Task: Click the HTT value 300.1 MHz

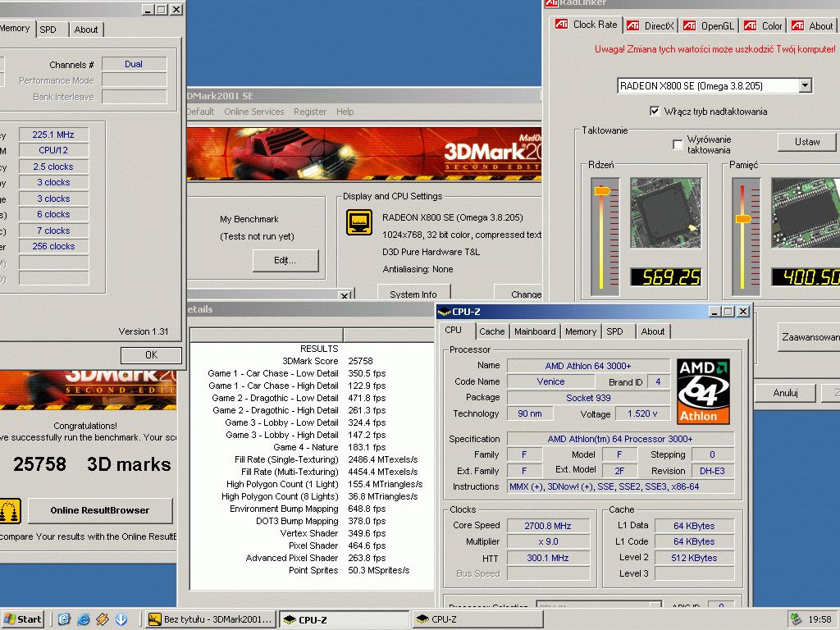Action: [x=548, y=558]
